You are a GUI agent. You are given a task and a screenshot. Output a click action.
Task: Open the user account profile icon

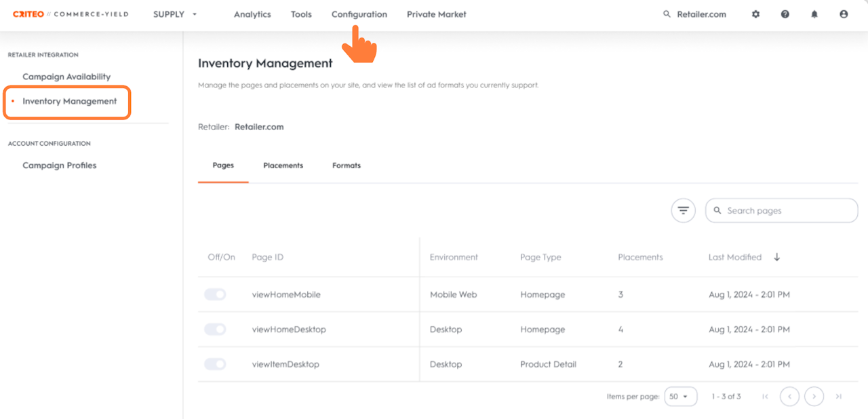click(x=844, y=14)
